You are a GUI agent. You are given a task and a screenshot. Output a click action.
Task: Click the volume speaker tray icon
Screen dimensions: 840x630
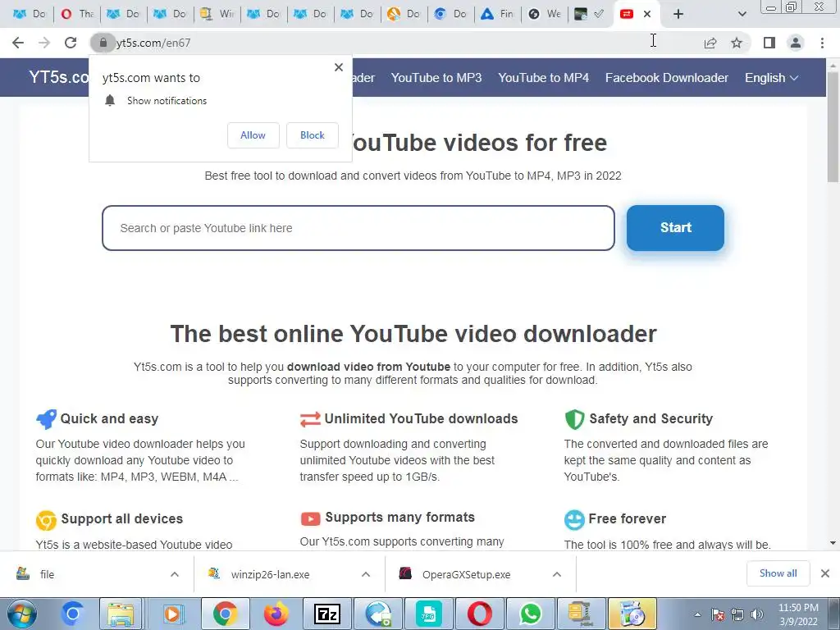[x=757, y=614]
